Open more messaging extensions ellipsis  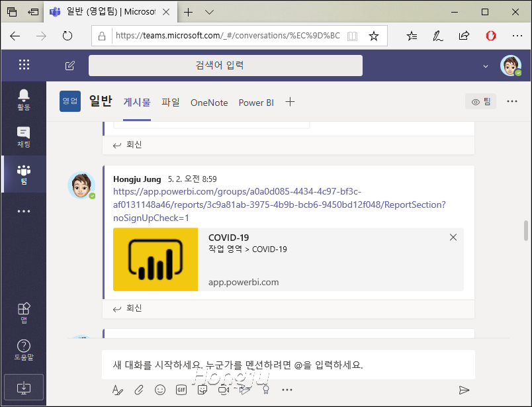[287, 390]
